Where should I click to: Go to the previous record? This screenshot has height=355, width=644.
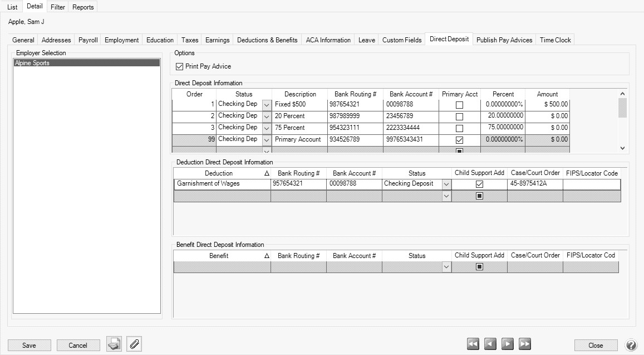coord(490,344)
